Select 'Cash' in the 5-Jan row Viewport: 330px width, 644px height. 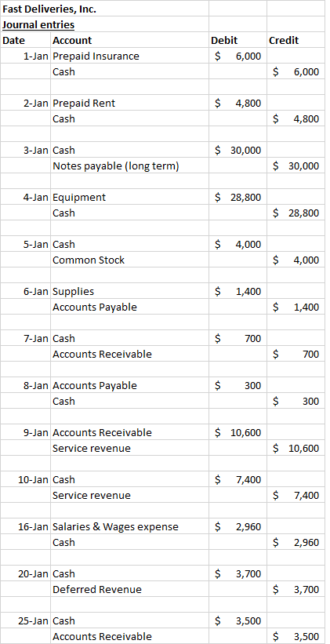coord(129,245)
